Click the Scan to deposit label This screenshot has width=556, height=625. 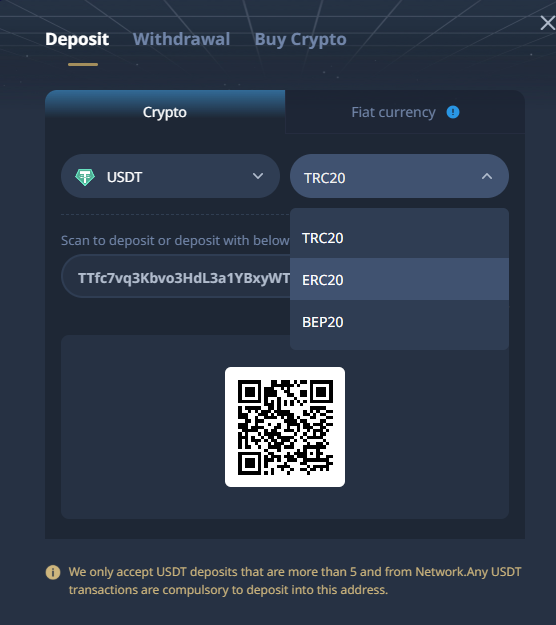pyautogui.click(x=175, y=240)
